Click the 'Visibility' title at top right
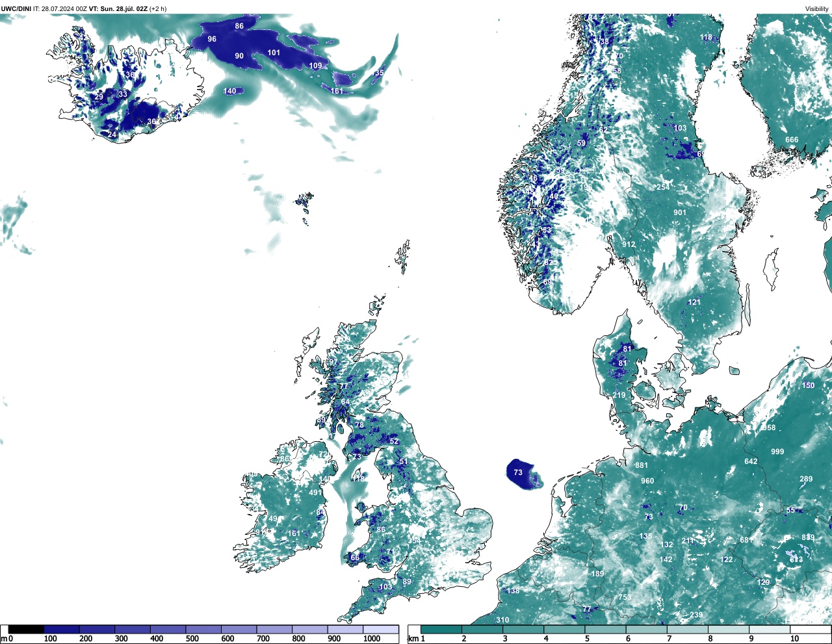The image size is (832, 644). [x=816, y=8]
